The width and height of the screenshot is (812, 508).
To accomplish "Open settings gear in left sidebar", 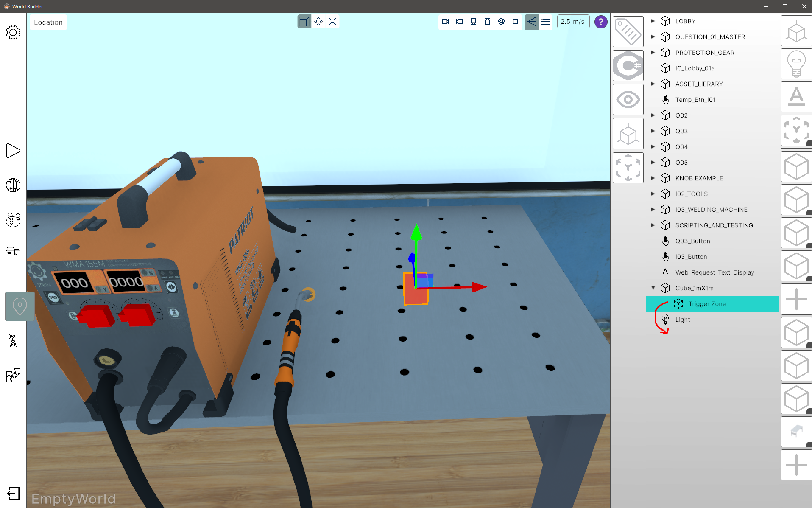I will click(x=13, y=33).
